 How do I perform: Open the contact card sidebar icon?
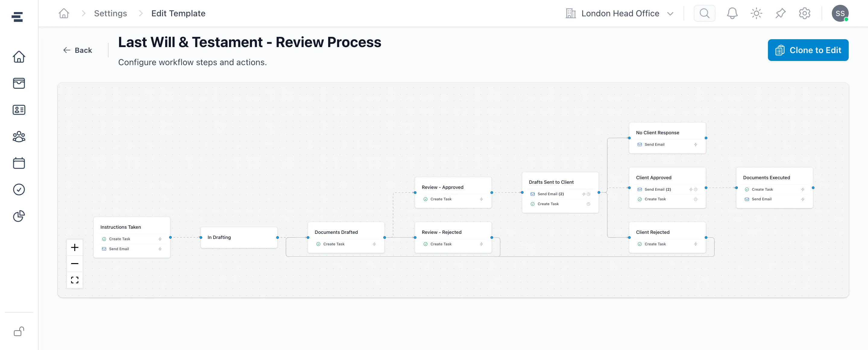[19, 110]
